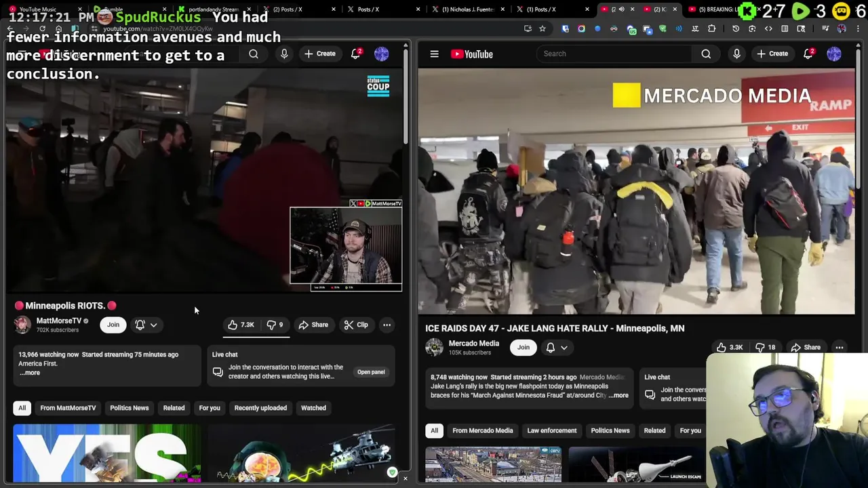
Task: Select From Mercado Media filter chip
Action: tap(483, 430)
